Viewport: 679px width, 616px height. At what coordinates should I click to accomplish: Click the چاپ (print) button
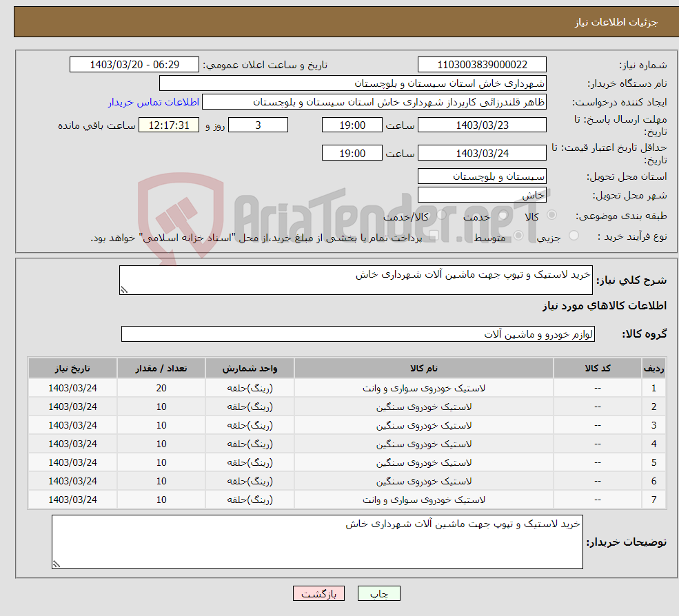[379, 593]
